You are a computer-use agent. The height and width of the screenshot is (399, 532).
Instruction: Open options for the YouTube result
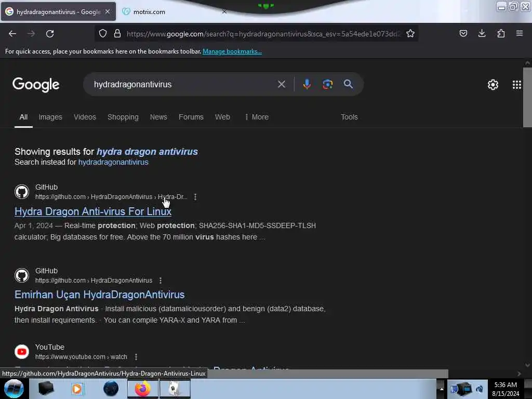pos(136,357)
